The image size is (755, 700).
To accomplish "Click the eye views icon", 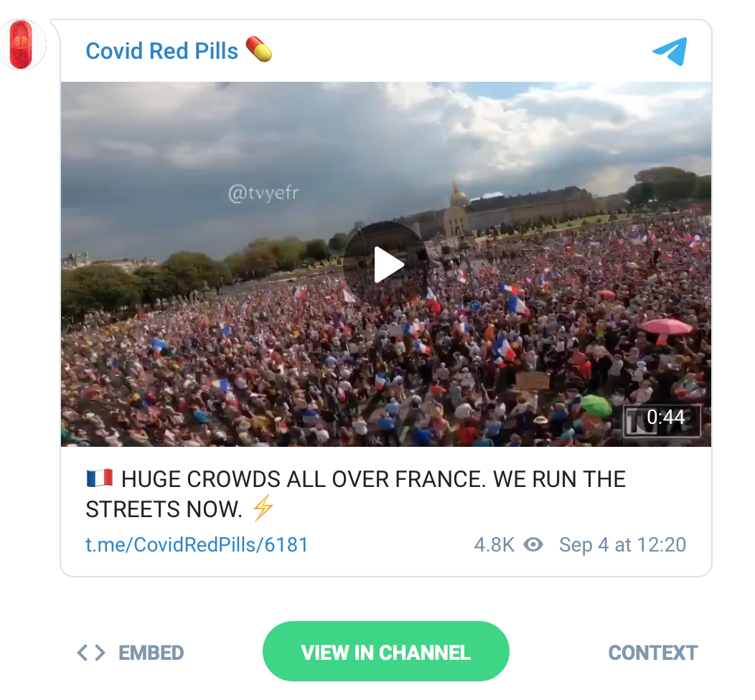I will click(533, 544).
